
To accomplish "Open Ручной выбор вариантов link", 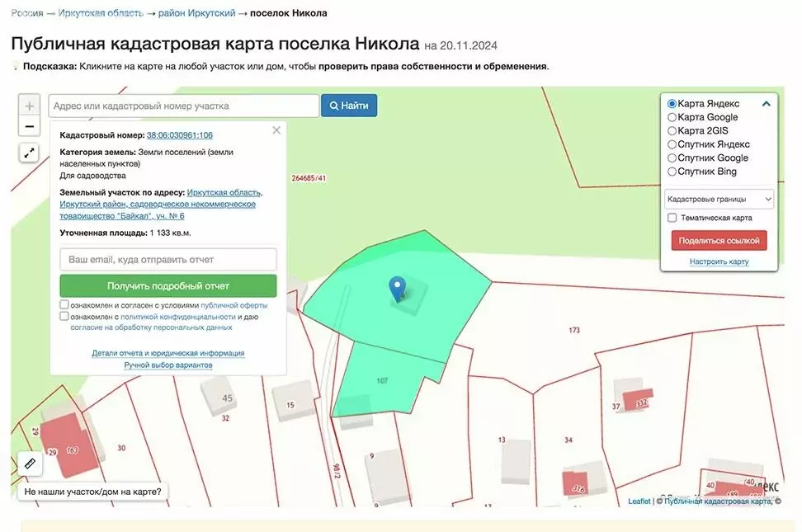I will [168, 365].
